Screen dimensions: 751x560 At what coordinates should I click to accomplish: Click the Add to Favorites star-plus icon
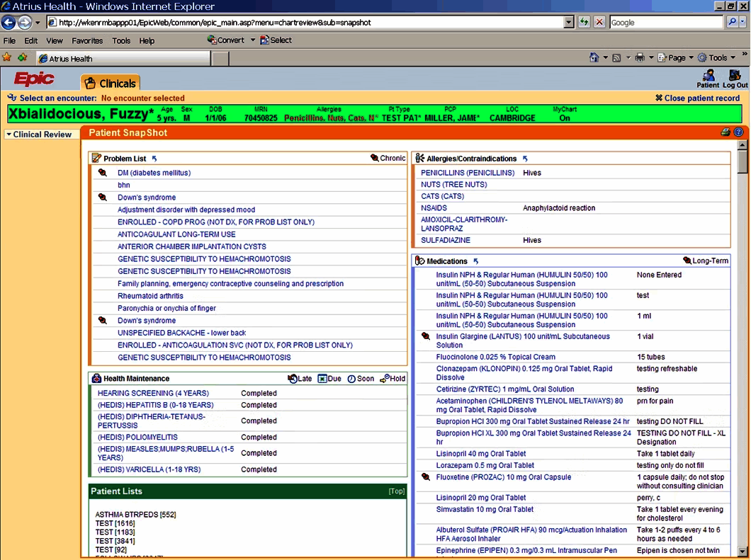pos(23,58)
